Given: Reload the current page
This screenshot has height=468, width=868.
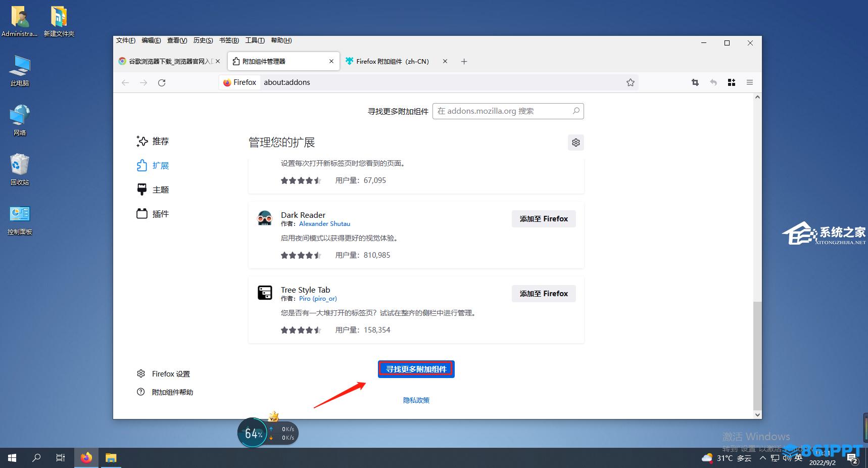Looking at the screenshot, I should 162,82.
